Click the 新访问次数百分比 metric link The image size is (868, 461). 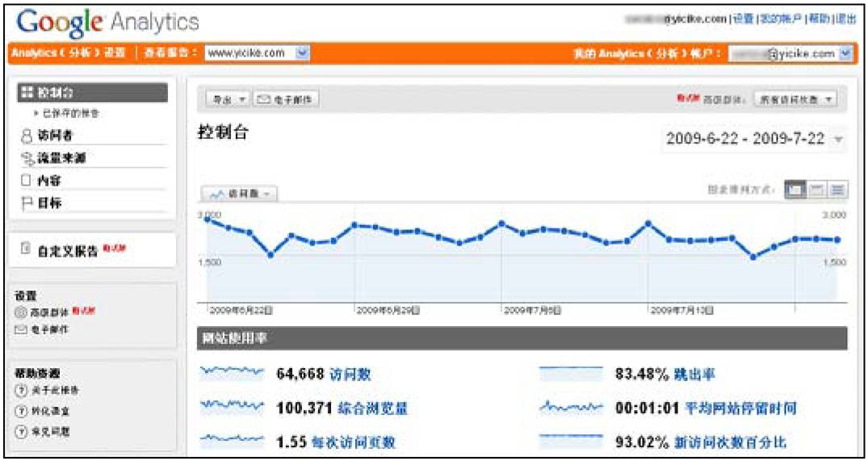pyautogui.click(x=731, y=442)
